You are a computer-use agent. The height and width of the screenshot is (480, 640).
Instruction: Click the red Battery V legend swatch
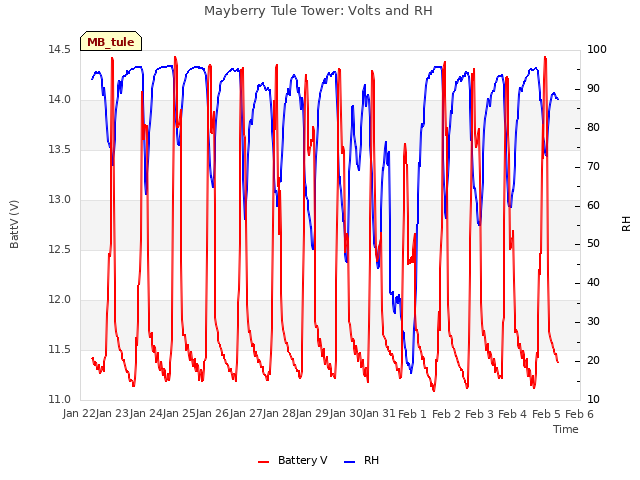[x=264, y=462]
